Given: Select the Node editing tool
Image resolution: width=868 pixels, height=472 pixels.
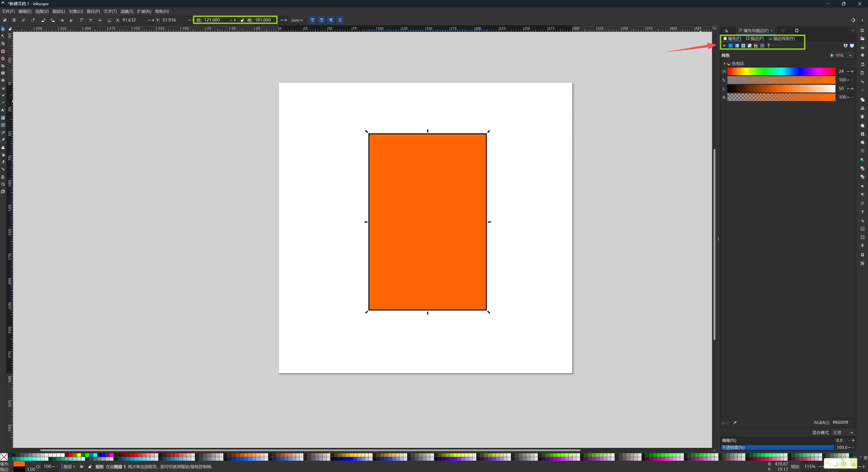Looking at the screenshot, I should coord(3,36).
